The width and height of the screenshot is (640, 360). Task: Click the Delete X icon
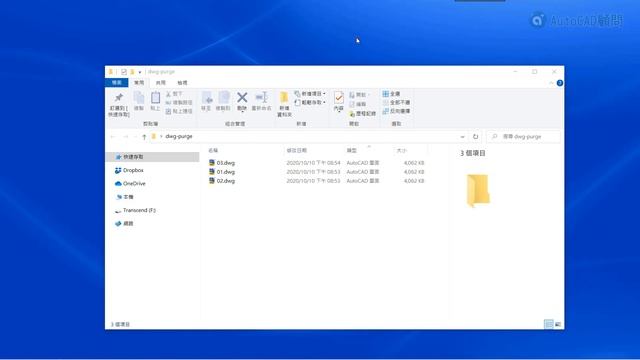point(242,97)
